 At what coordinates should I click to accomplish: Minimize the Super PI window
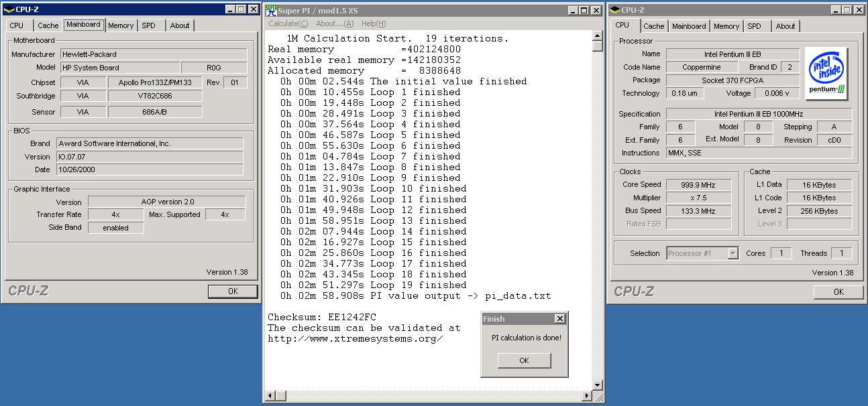click(572, 10)
